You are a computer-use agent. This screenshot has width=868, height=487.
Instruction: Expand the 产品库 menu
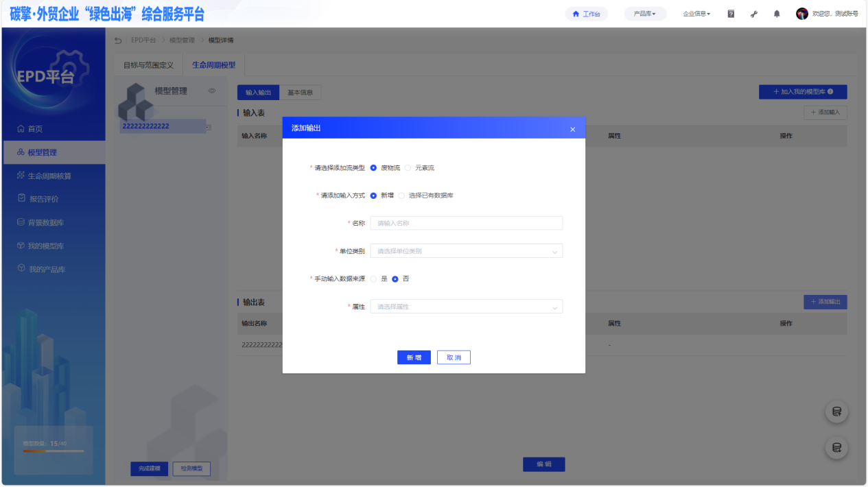645,14
